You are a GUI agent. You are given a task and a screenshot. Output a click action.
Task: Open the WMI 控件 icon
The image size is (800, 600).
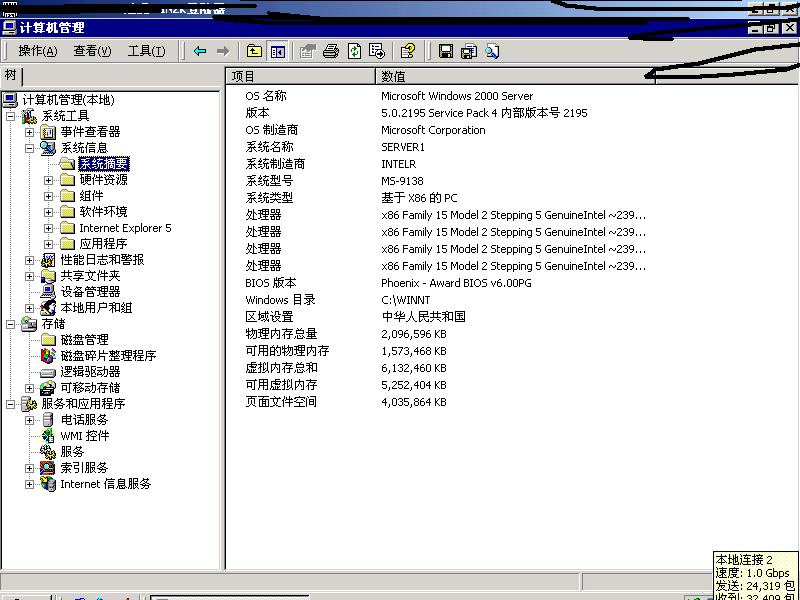(x=48, y=436)
